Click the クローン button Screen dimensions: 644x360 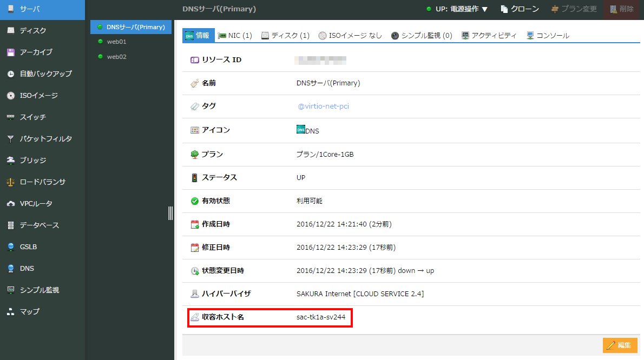point(520,9)
